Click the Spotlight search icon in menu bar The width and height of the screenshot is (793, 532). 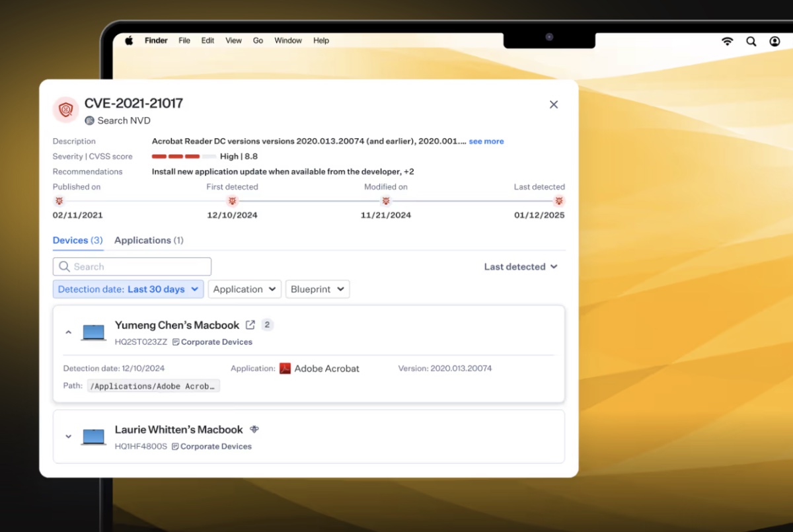point(751,41)
